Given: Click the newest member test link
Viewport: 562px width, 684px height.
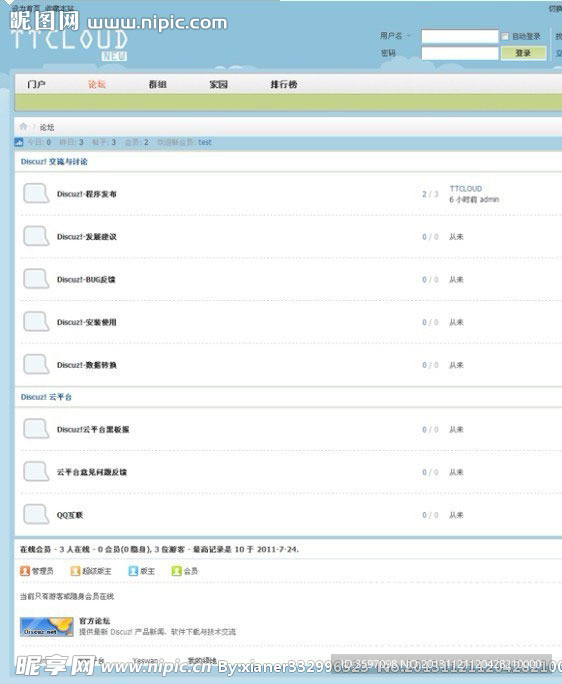Looking at the screenshot, I should point(205,142).
